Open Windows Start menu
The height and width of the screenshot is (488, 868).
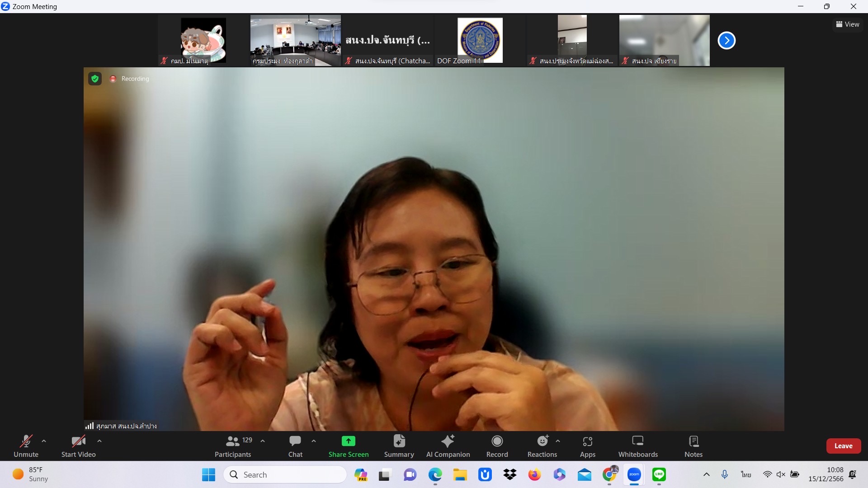click(208, 474)
